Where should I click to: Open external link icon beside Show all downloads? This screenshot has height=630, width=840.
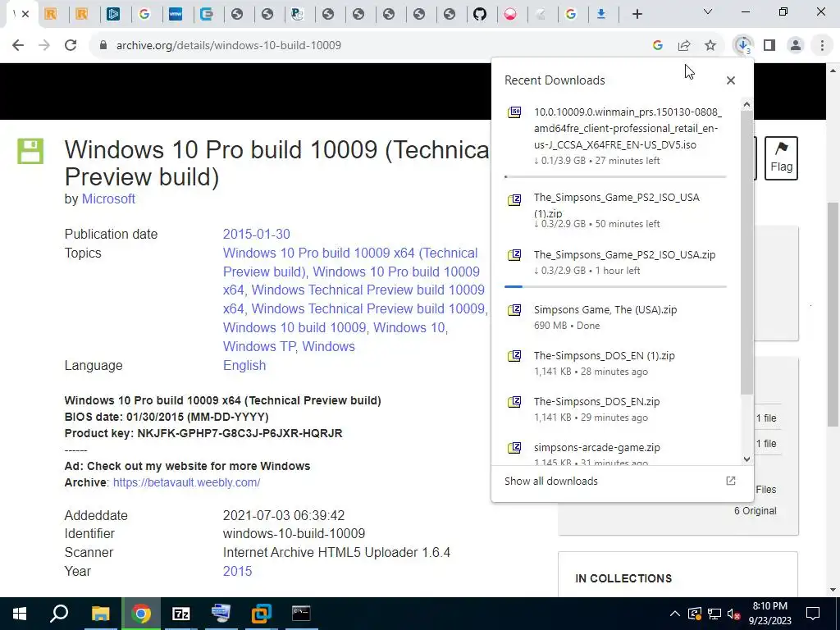[x=731, y=481]
